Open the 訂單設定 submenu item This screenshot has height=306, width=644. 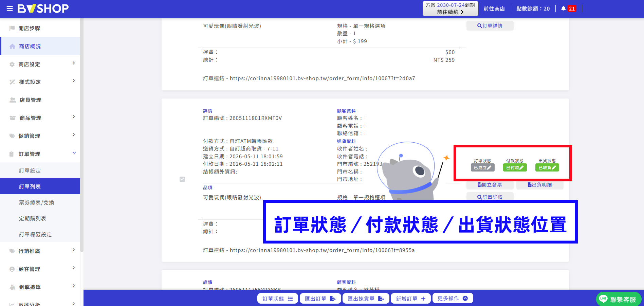tap(40, 170)
